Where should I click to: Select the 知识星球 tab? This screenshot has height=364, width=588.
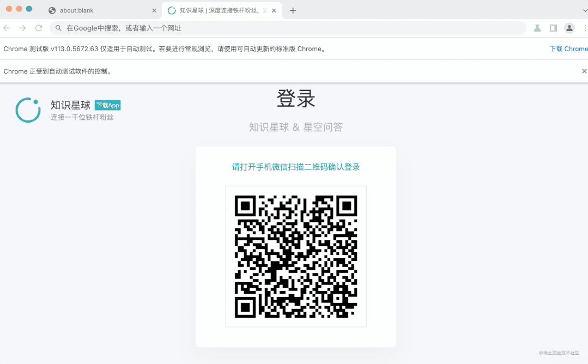[222, 10]
